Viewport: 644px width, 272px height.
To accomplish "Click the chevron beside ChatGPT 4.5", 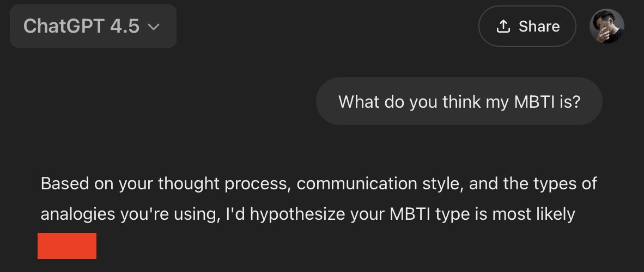I will [x=153, y=27].
